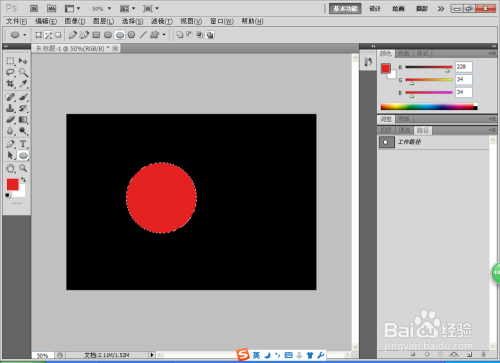The image size is (500, 363).
Task: Enable Paths mode in options bar
Action: pyautogui.click(x=49, y=35)
